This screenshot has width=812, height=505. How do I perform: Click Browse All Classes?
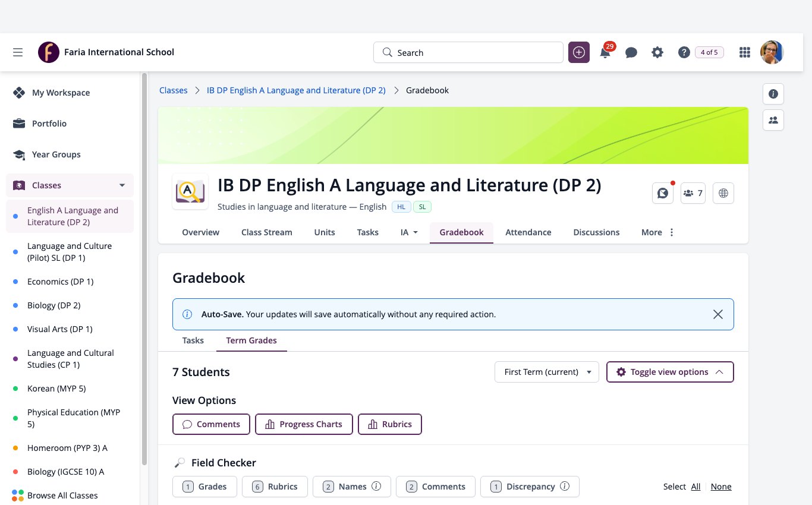click(70, 495)
